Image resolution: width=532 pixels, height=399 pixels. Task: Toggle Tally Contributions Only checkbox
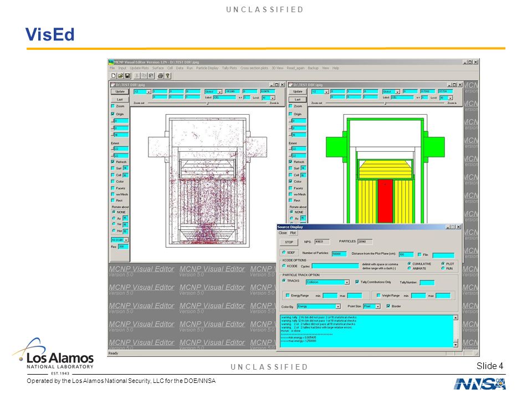(x=357, y=282)
